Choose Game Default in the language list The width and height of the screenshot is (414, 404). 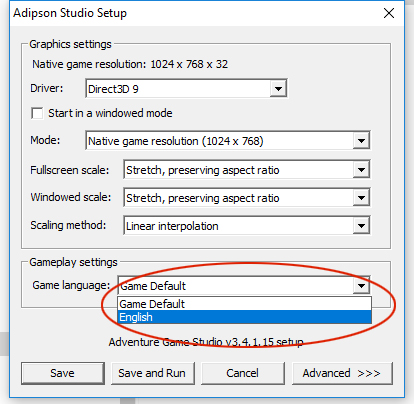245,304
